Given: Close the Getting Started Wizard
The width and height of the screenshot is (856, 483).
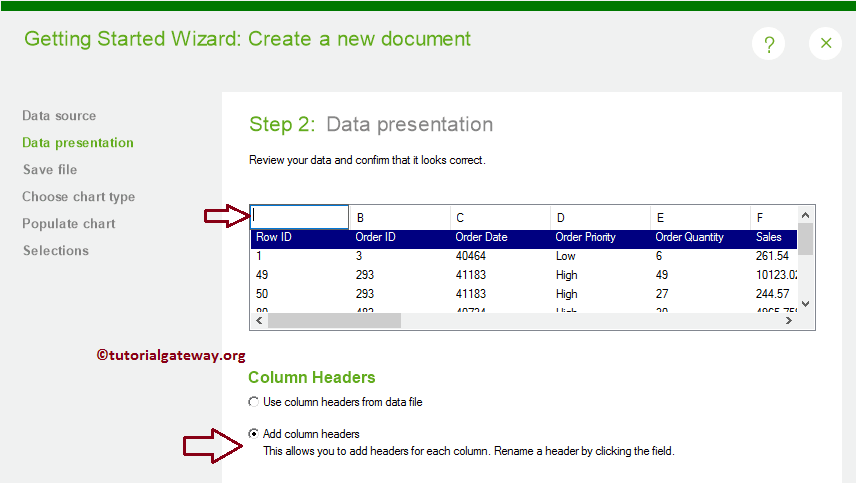Looking at the screenshot, I should tap(825, 43).
